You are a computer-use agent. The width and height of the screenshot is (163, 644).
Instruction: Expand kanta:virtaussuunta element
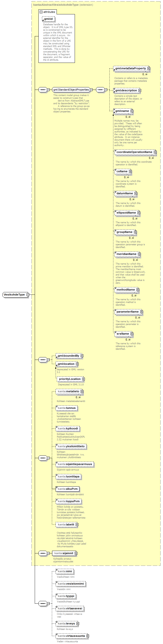88,636
